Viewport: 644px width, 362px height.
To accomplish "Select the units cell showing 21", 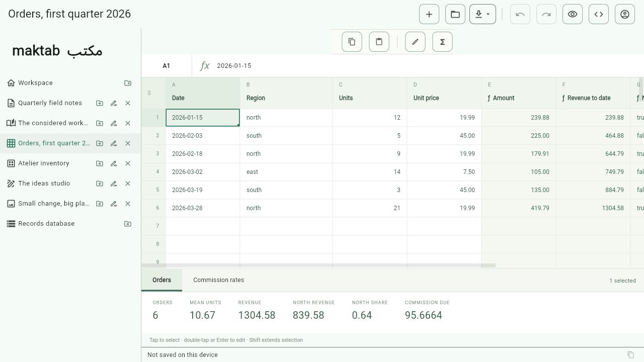I will 370,208.
